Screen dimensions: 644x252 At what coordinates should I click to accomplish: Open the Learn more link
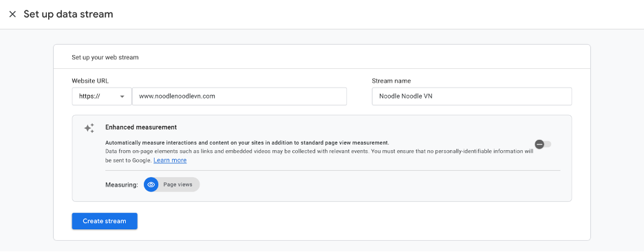click(x=170, y=160)
